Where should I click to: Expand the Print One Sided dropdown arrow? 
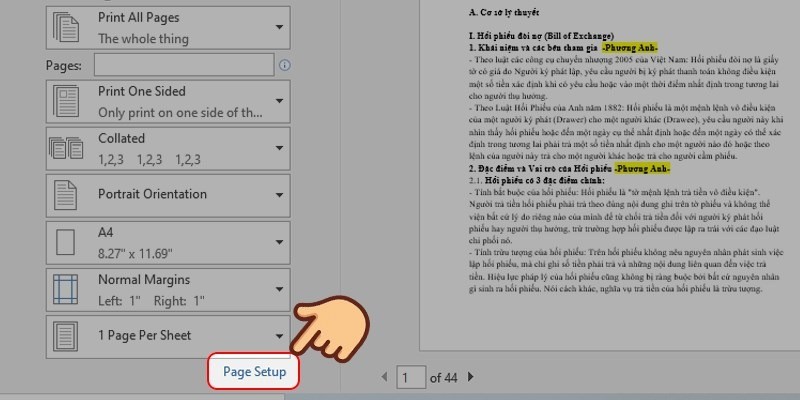click(x=279, y=101)
